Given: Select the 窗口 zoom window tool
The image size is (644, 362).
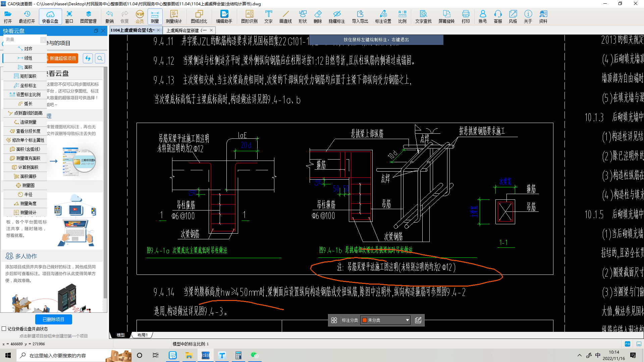Looking at the screenshot, I should 69,16.
